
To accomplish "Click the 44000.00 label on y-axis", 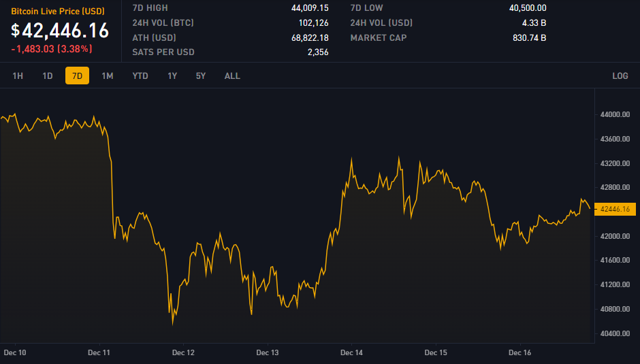I will [615, 115].
